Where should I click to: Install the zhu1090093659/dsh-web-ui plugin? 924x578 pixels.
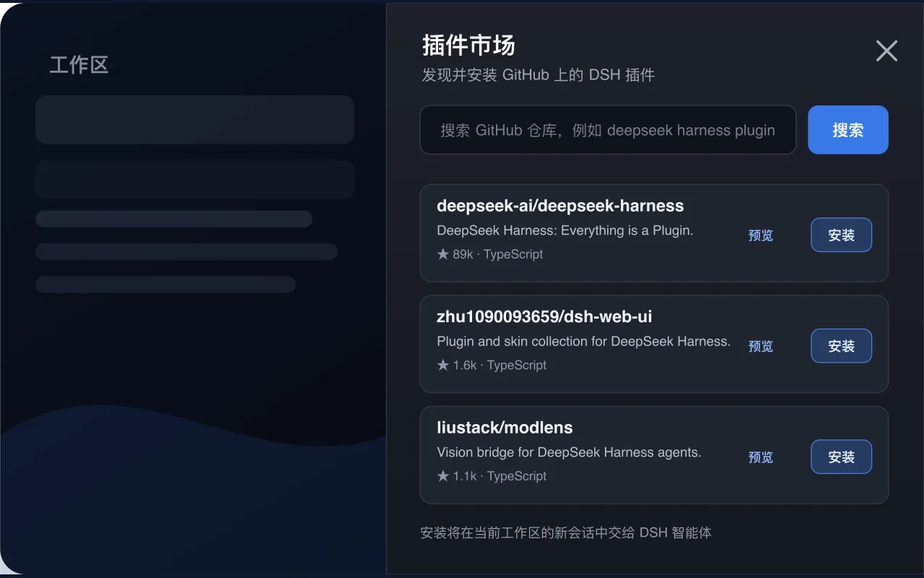pyautogui.click(x=842, y=346)
